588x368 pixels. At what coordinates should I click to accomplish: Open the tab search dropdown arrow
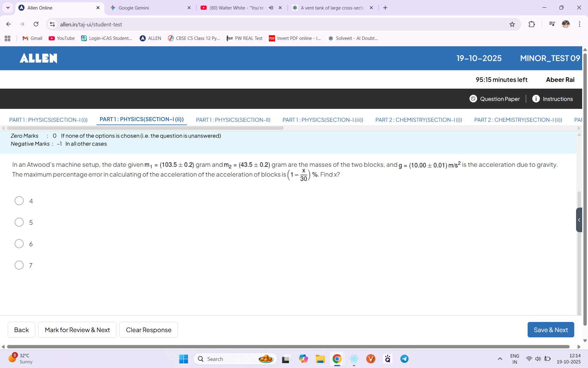(x=8, y=8)
